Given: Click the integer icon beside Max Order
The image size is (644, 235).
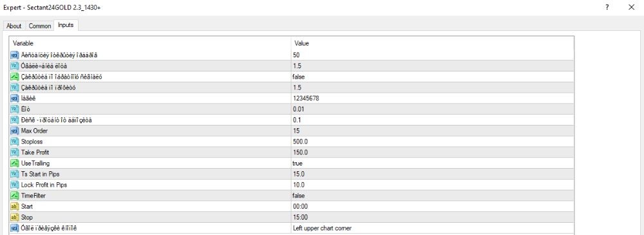Looking at the screenshot, I should click(x=15, y=131).
